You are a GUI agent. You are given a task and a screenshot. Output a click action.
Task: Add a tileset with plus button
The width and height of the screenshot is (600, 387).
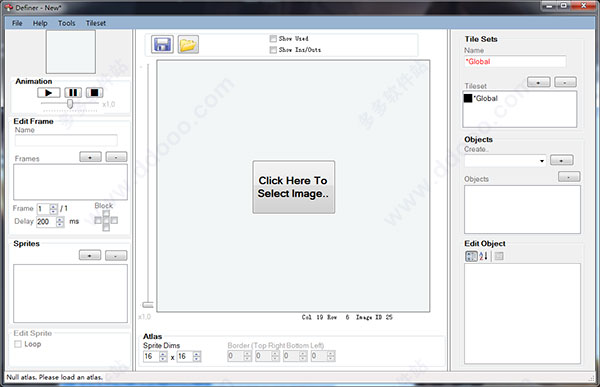[538, 82]
